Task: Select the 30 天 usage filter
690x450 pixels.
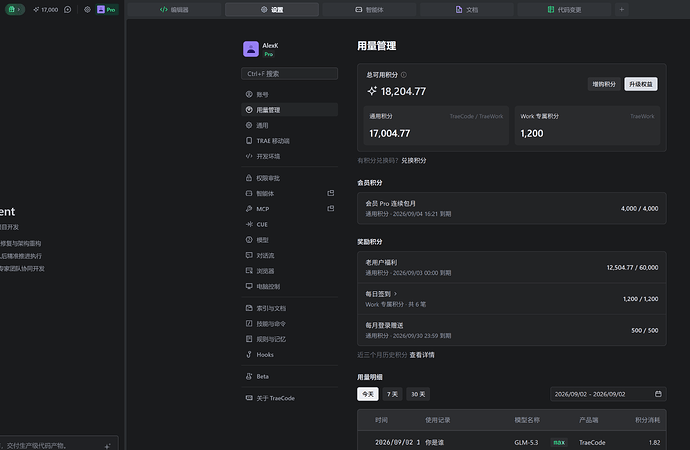Action: (418, 394)
